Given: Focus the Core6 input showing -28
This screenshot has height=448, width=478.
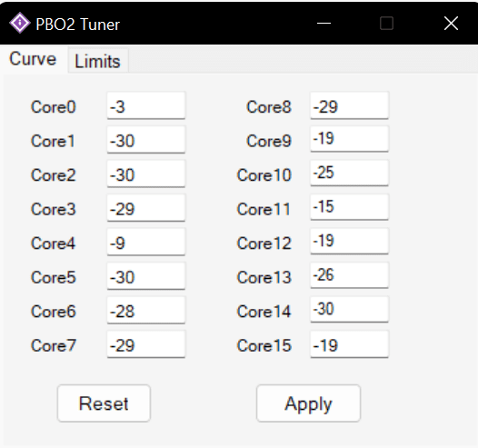Looking at the screenshot, I should (146, 310).
